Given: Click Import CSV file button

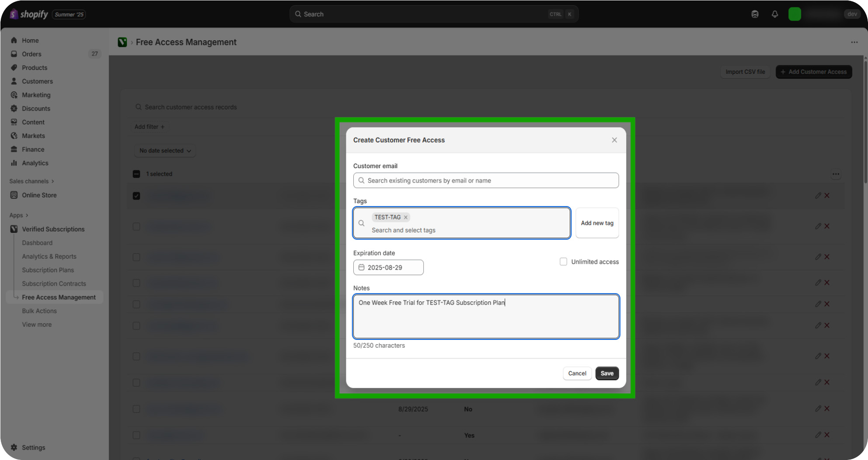Looking at the screenshot, I should [x=745, y=72].
